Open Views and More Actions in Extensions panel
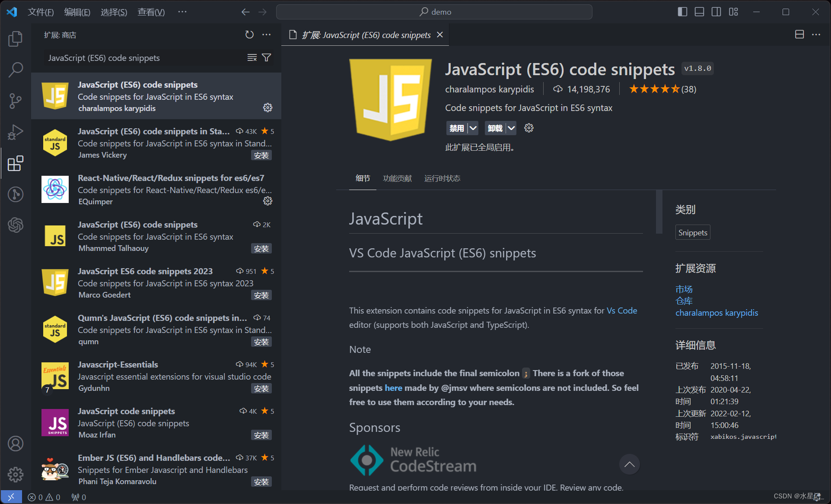831x504 pixels. coord(267,35)
